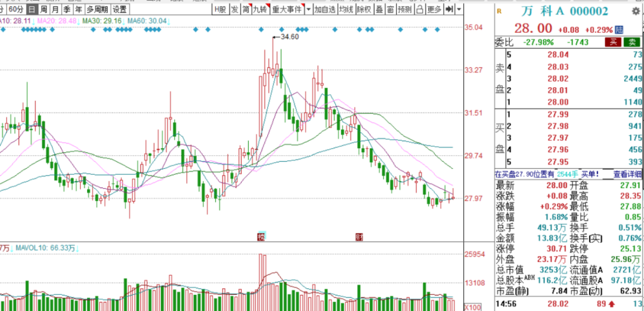Open the 重大事件 major events button

pyautogui.click(x=287, y=9)
